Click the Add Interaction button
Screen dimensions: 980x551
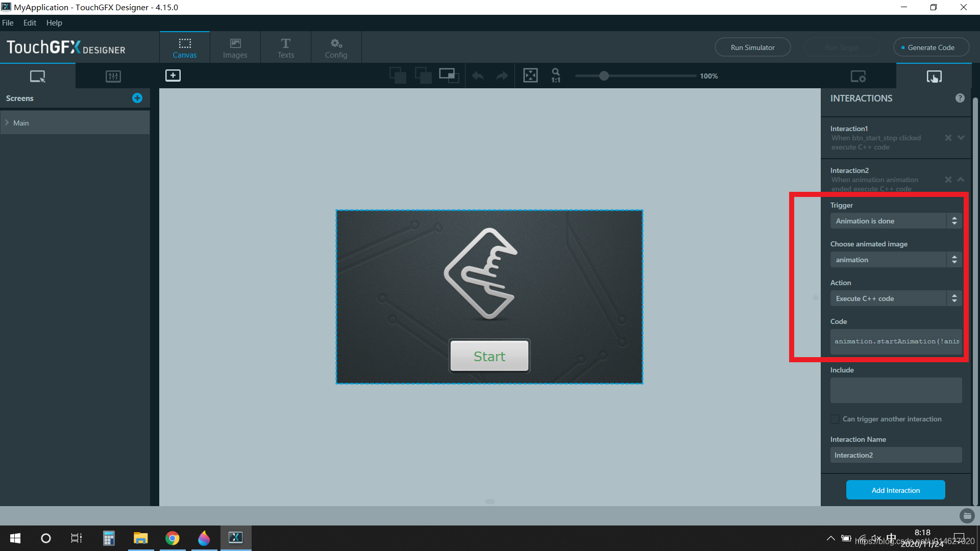[895, 490]
